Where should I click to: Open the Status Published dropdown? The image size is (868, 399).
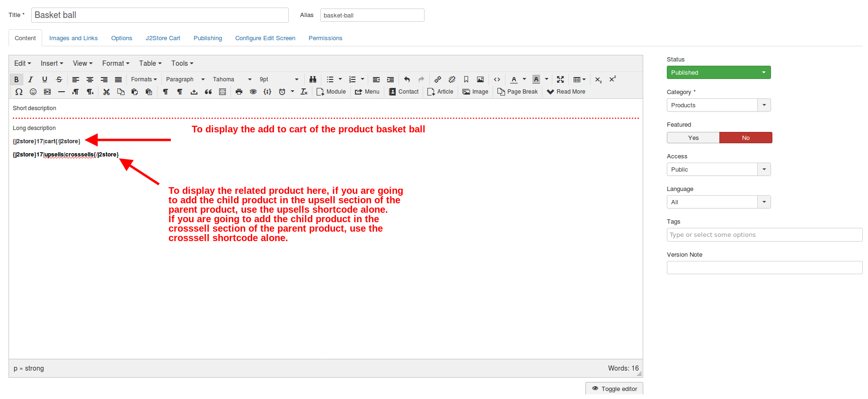tap(718, 72)
